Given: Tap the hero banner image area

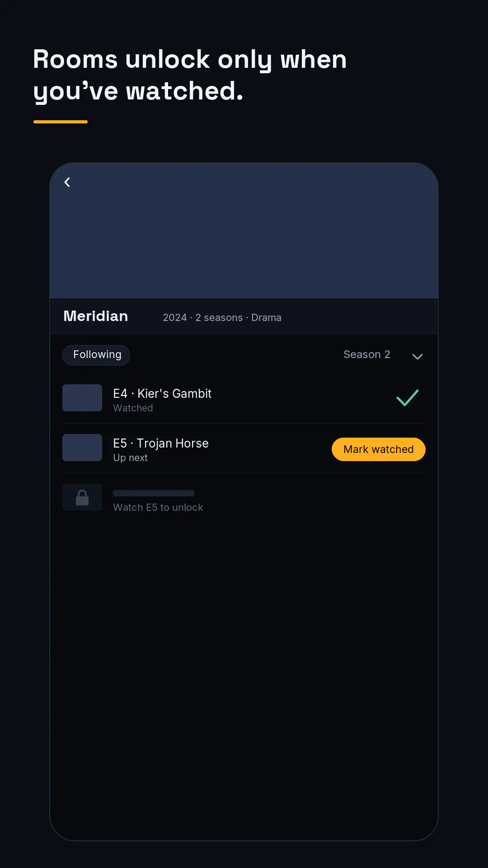Looking at the screenshot, I should coord(244,231).
